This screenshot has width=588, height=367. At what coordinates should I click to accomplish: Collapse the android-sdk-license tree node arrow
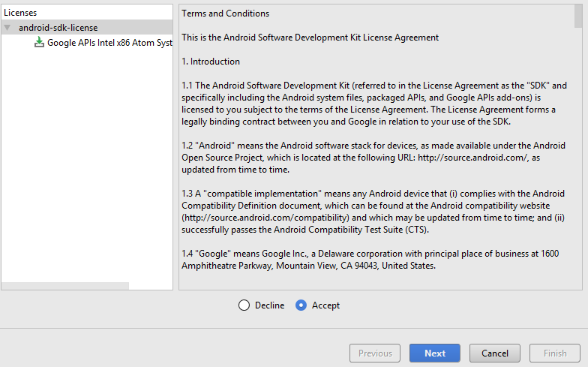pos(7,28)
